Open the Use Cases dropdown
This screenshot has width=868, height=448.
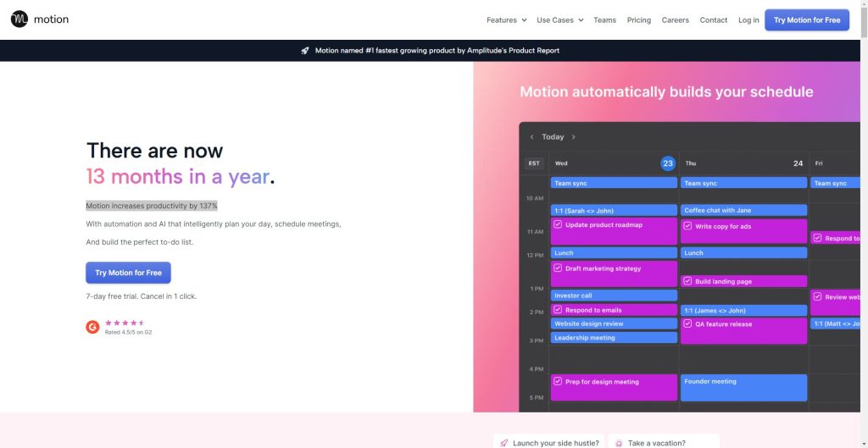click(x=559, y=20)
